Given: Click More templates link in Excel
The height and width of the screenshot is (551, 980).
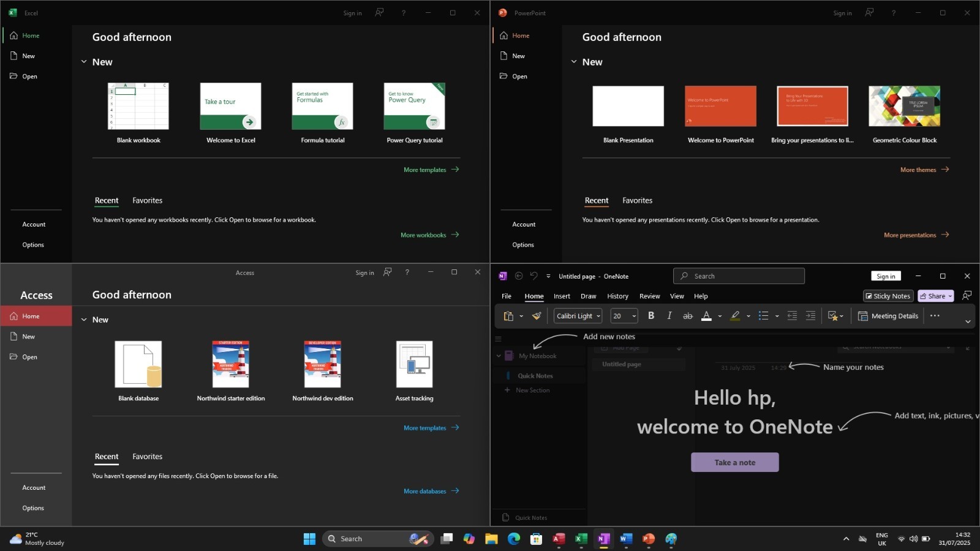Looking at the screenshot, I should coord(431,170).
